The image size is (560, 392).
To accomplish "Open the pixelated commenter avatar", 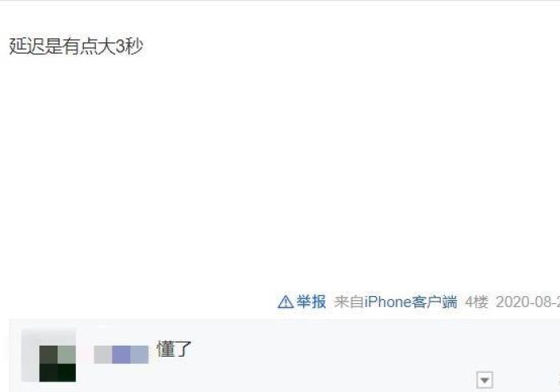I will [49, 355].
